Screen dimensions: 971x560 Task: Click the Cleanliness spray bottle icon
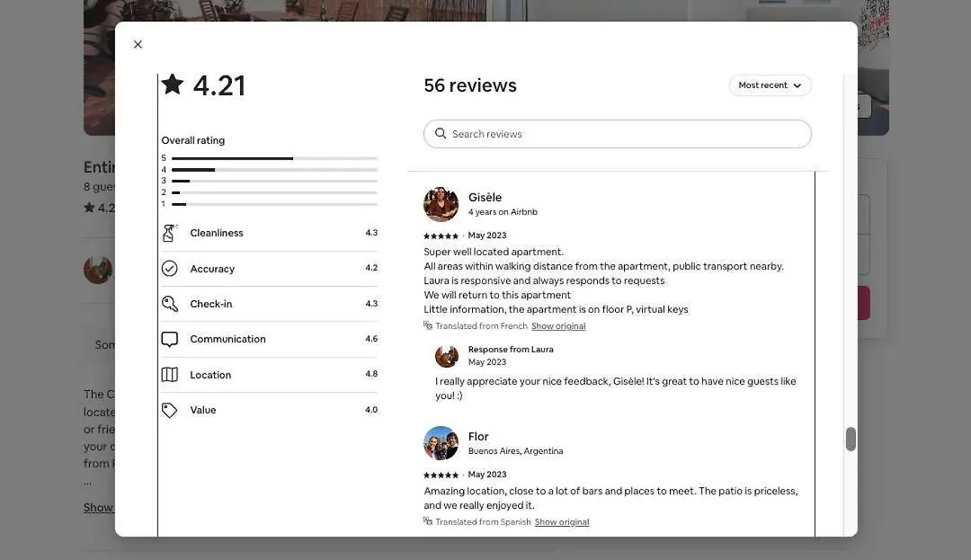point(170,233)
